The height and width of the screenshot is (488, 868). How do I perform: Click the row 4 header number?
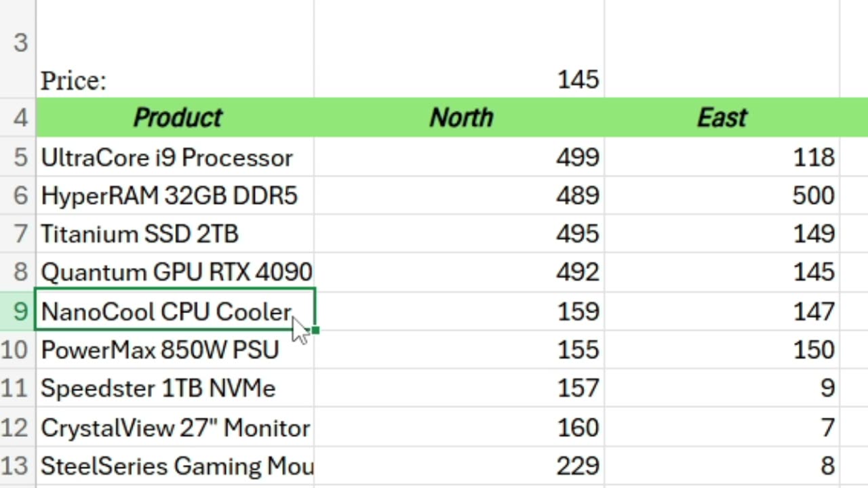(18, 118)
